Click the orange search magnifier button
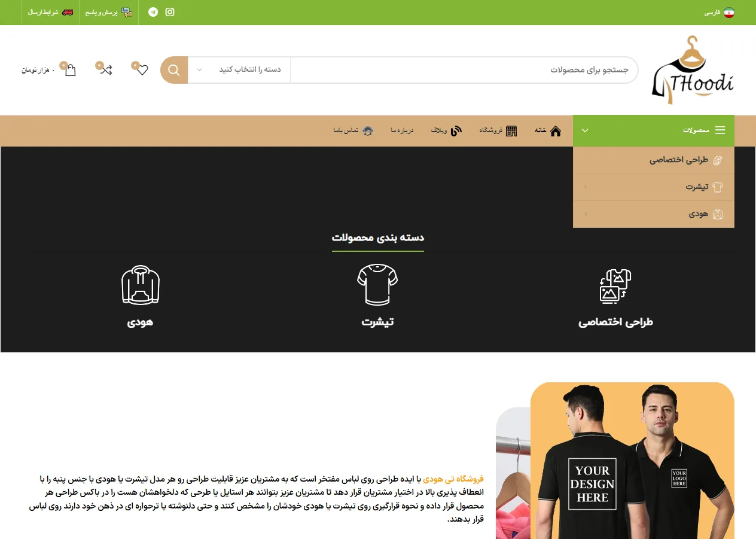This screenshot has height=539, width=756. tap(174, 70)
